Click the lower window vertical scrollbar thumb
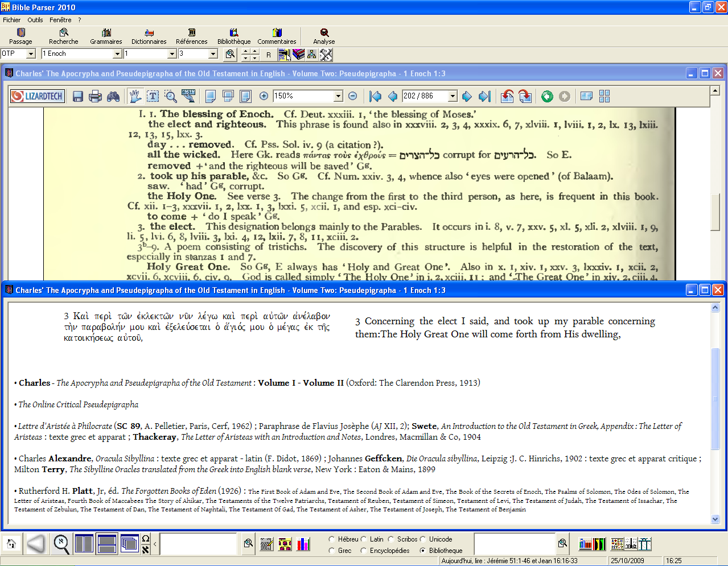Image resolution: width=728 pixels, height=566 pixels. tap(715, 398)
